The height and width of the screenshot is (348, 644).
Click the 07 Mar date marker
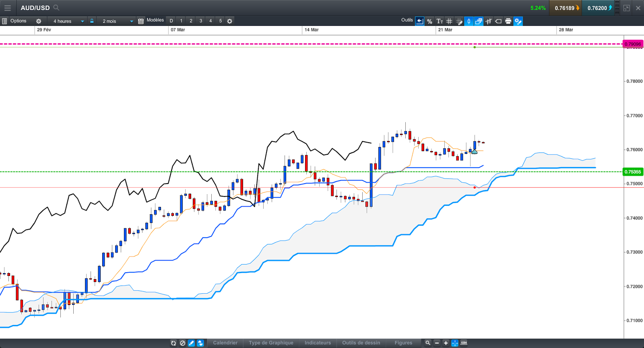point(178,30)
